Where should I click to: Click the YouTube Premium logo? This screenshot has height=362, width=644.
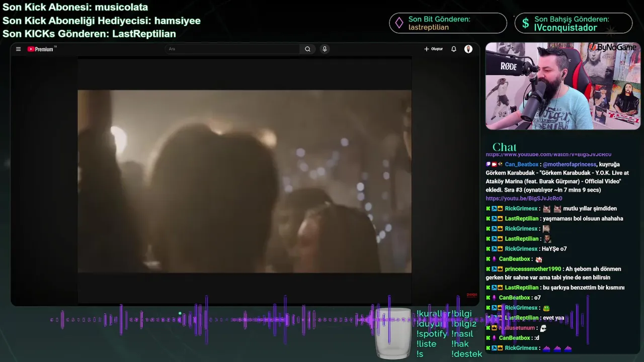point(42,49)
